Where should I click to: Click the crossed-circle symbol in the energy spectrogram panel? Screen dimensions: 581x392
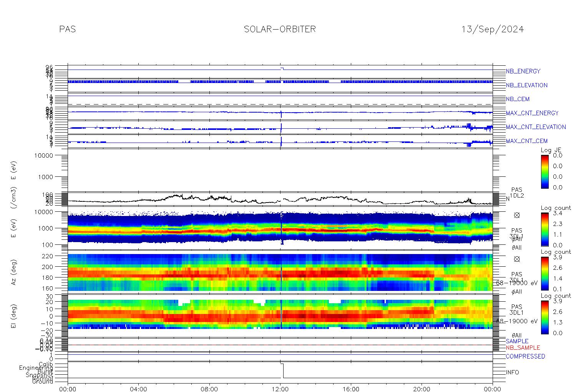(x=517, y=215)
